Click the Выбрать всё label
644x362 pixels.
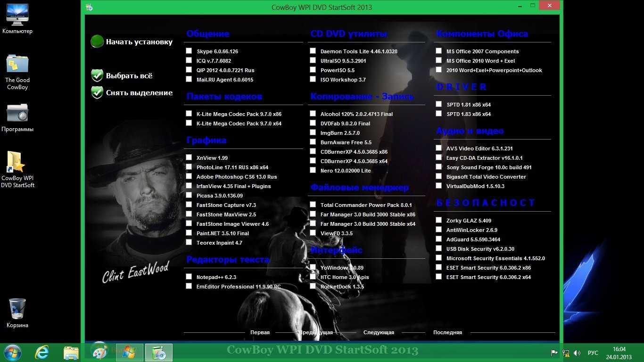tap(129, 76)
